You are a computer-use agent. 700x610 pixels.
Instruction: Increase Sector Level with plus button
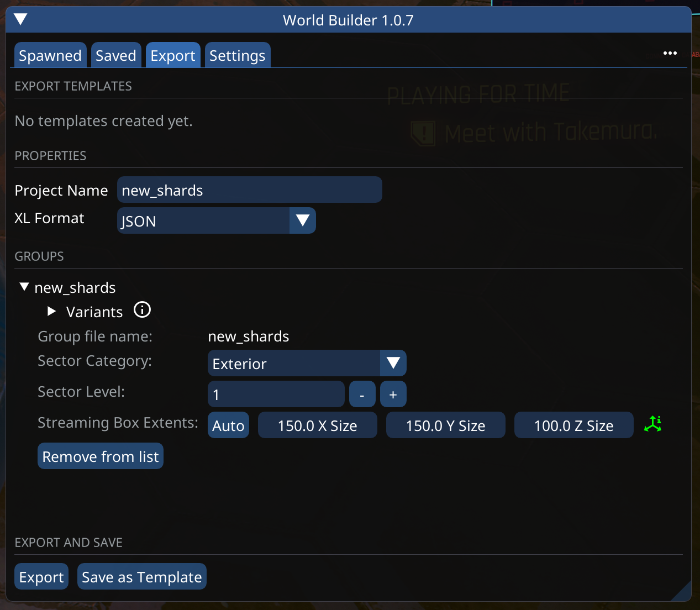393,395
